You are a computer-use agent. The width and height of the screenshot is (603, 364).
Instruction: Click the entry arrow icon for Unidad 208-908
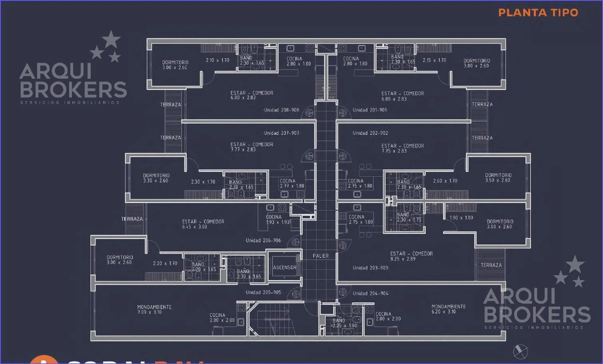coord(309,113)
